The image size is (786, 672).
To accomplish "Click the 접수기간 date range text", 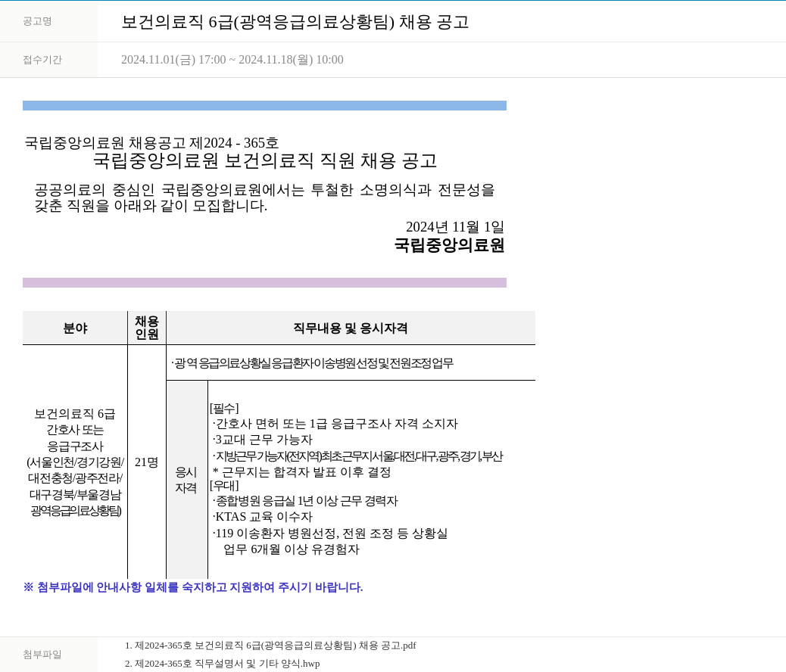I will (232, 60).
